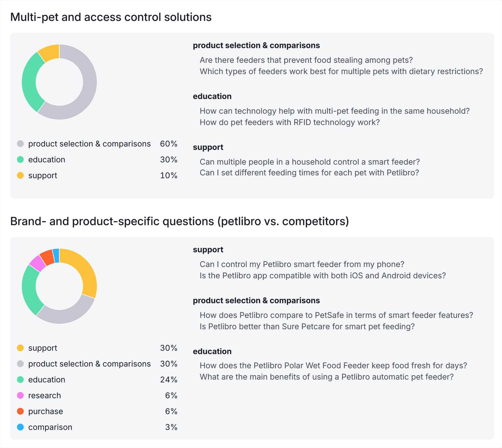Click the pink research slice in the Brand donut
This screenshot has width=502, height=448.
coord(38,263)
